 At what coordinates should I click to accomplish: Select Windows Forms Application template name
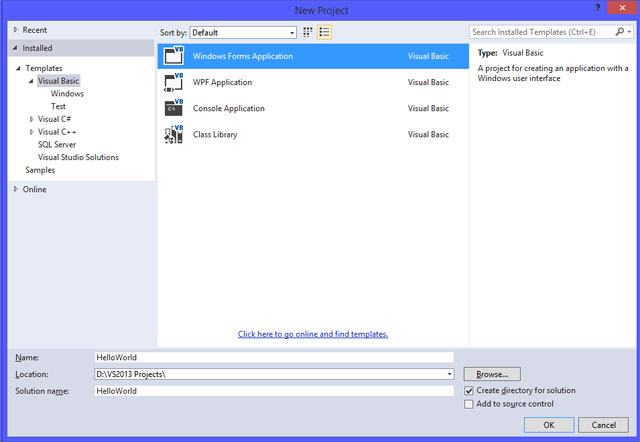tap(243, 56)
